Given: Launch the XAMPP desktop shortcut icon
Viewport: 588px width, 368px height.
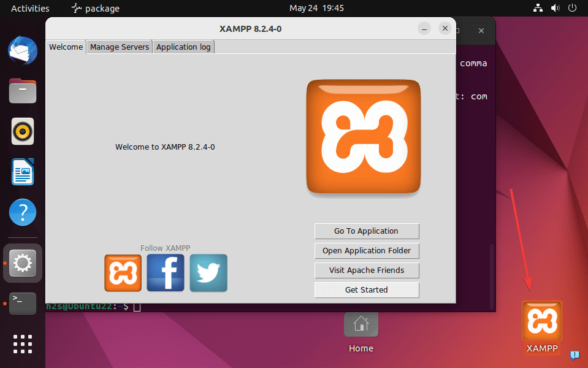Looking at the screenshot, I should 542,321.
